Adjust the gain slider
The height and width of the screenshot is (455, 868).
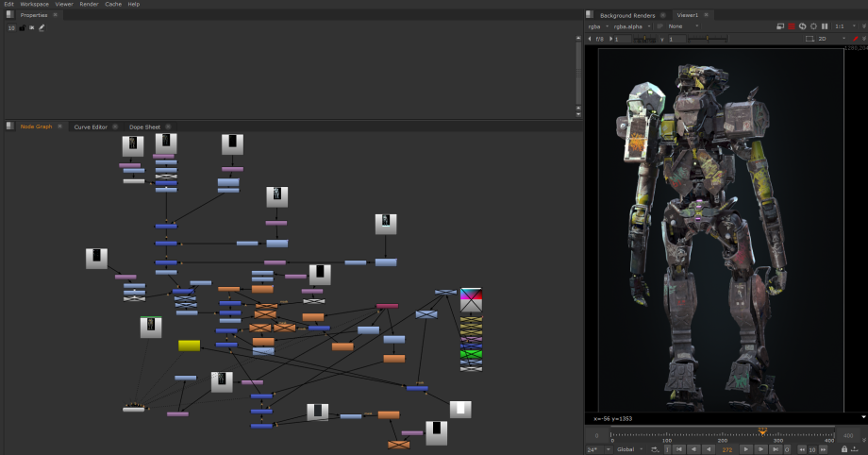pyautogui.click(x=644, y=39)
